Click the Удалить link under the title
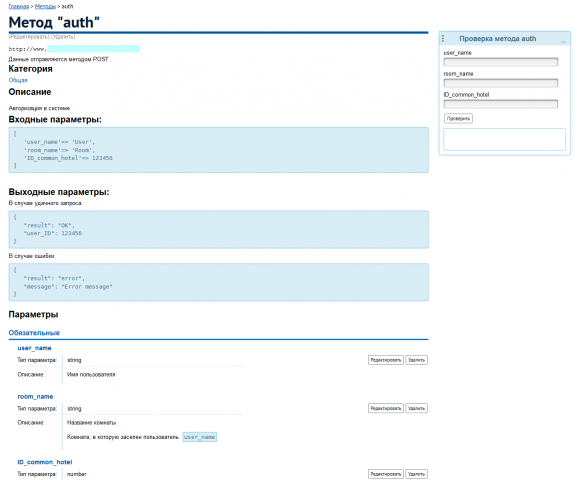Image resolution: width=577 pixels, height=480 pixels. (63, 37)
